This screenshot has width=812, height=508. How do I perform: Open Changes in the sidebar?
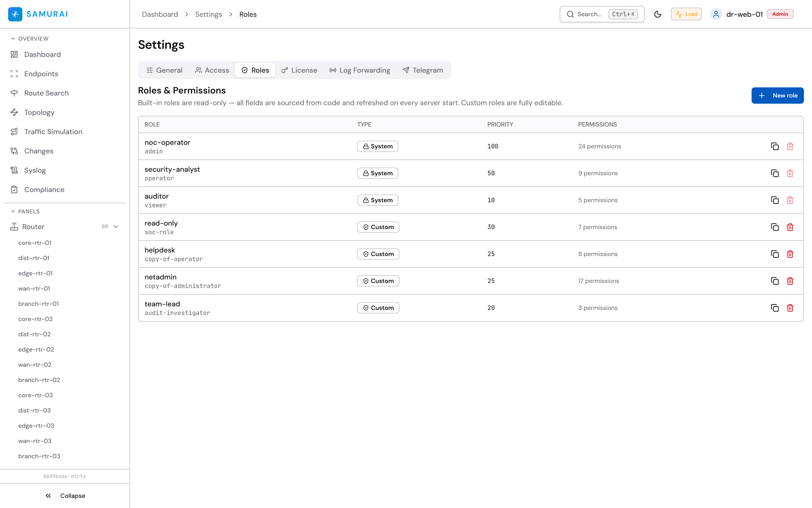click(39, 151)
